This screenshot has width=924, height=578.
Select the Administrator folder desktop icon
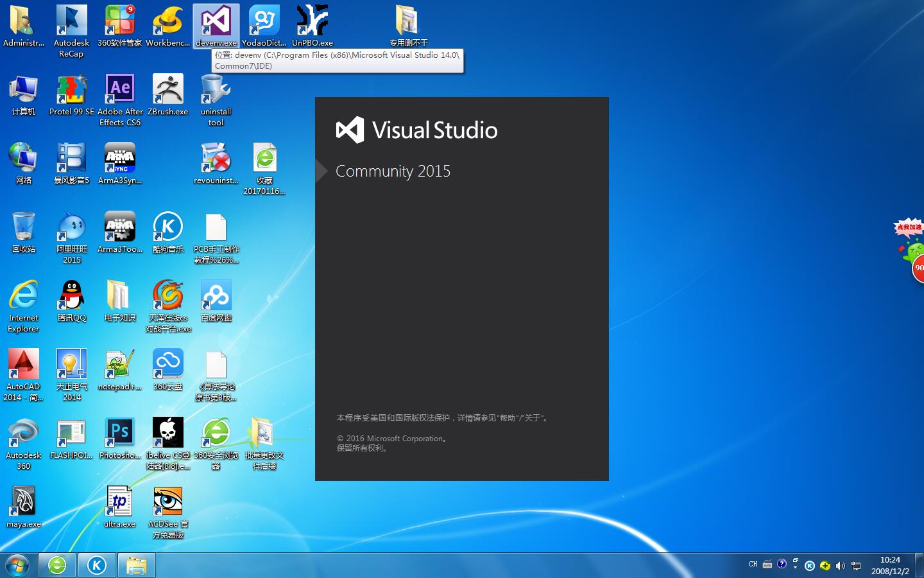tap(24, 26)
